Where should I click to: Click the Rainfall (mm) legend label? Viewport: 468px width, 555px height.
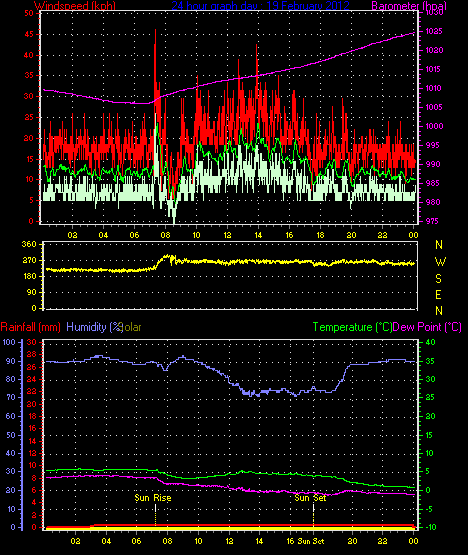click(x=30, y=327)
